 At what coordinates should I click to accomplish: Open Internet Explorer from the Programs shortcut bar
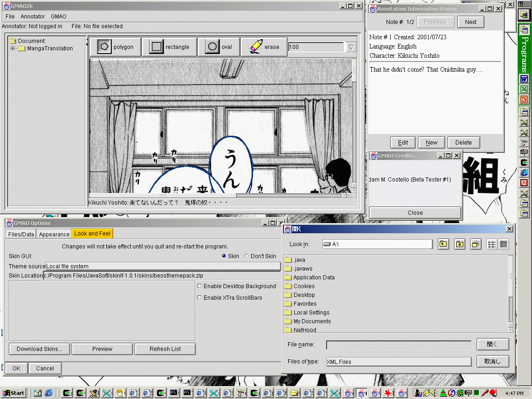[524, 173]
